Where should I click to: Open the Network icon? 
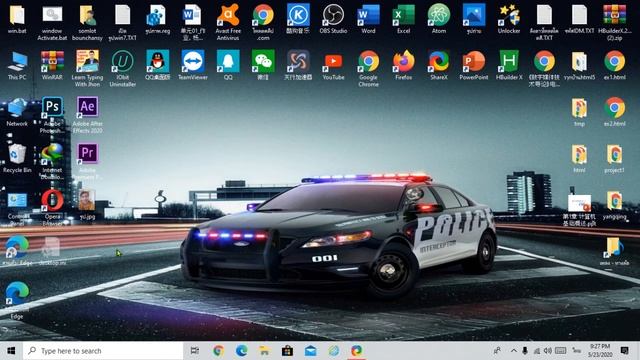(x=17, y=108)
